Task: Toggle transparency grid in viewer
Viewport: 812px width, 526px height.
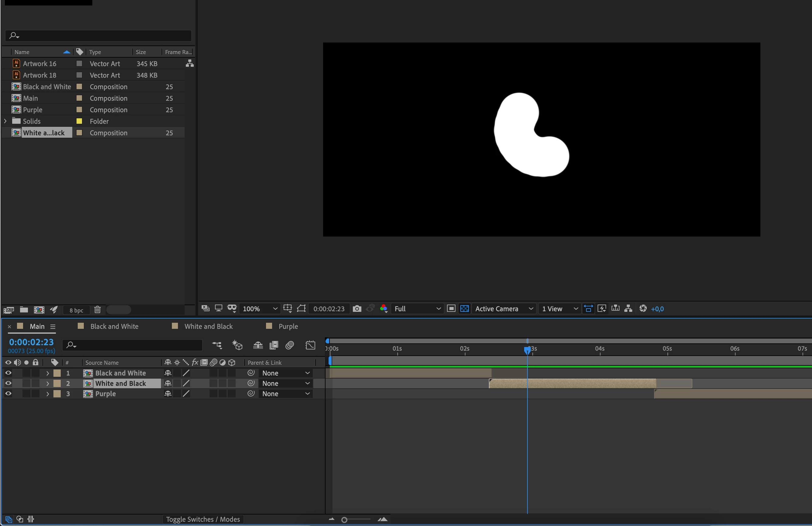Action: [464, 309]
